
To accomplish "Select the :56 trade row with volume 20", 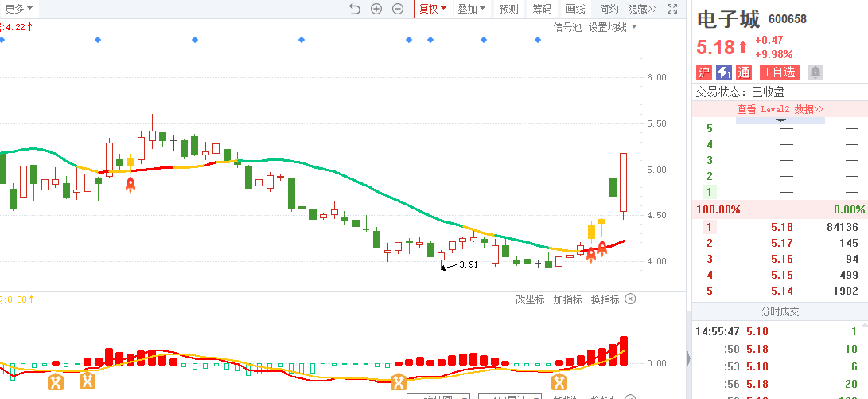I will tap(780, 384).
